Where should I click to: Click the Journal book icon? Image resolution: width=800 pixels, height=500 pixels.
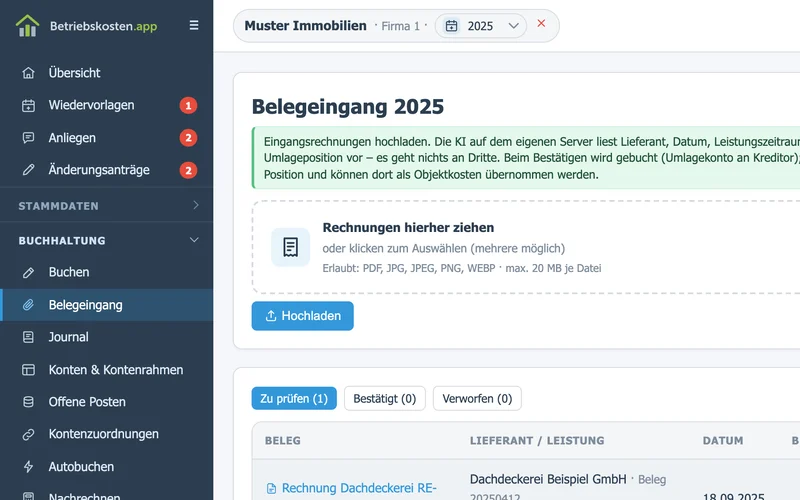[x=29, y=337]
